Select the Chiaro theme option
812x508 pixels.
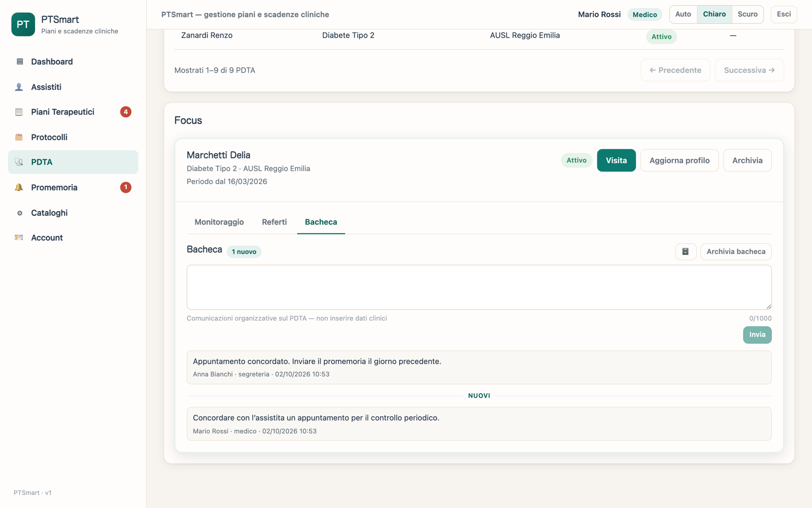click(714, 14)
